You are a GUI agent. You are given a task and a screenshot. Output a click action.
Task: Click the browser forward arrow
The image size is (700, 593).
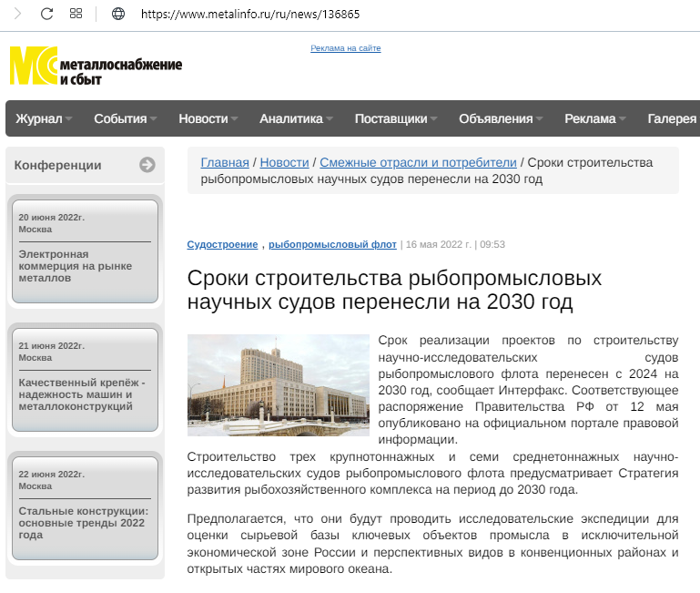(x=17, y=14)
